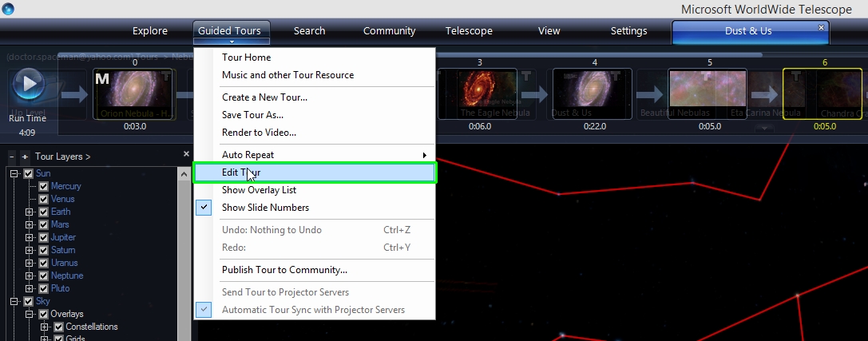Select slide 5 Beautiful Nebulas thumbnail

[x=707, y=93]
